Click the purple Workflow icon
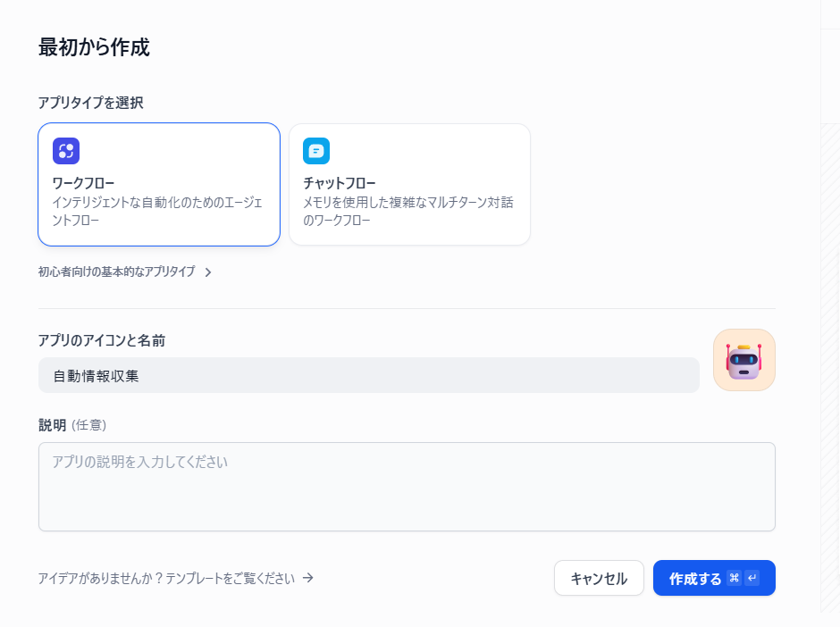This screenshot has height=627, width=840. click(66, 151)
